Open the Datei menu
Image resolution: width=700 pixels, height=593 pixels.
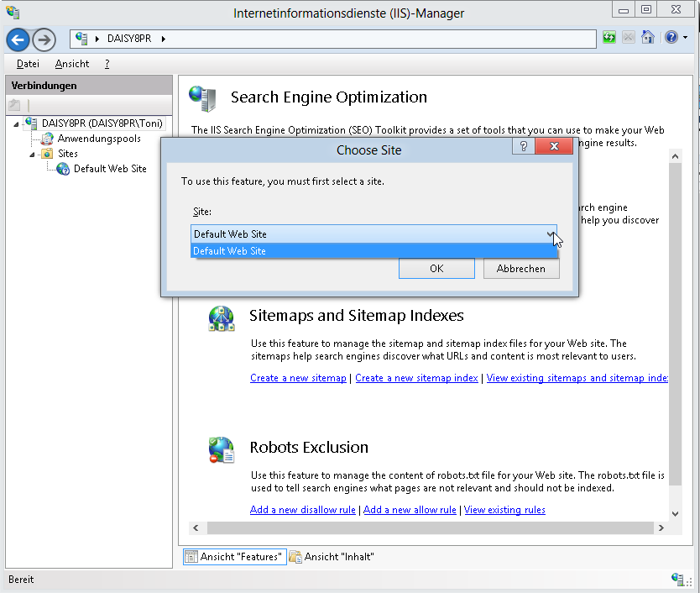point(28,64)
